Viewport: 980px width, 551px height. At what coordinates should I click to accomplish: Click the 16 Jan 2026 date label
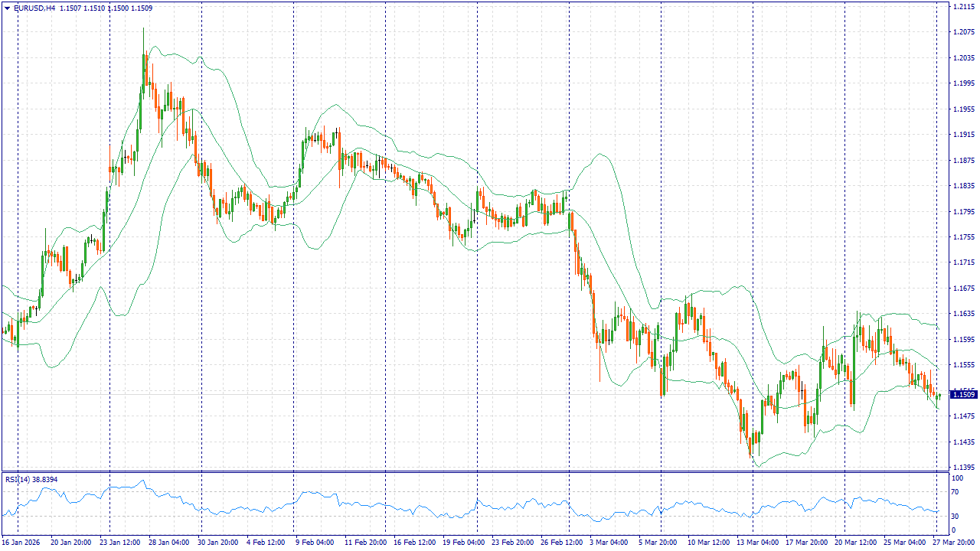tap(21, 542)
